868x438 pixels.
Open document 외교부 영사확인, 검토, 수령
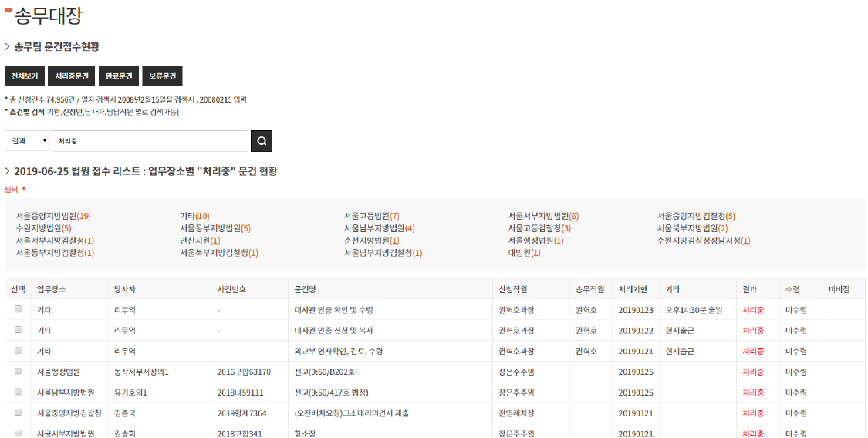pyautogui.click(x=338, y=351)
